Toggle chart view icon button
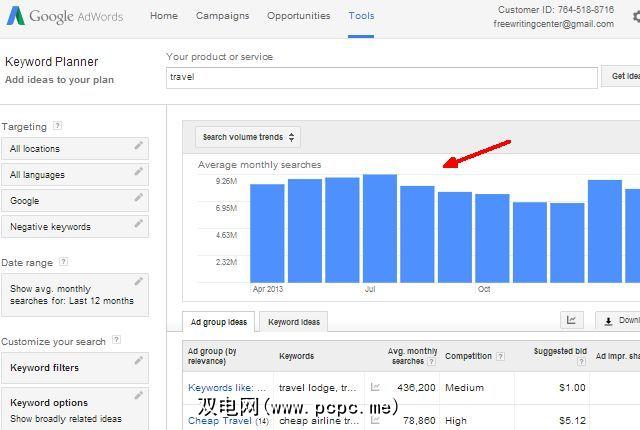Viewport: 640px width, 430px height. coord(571,320)
